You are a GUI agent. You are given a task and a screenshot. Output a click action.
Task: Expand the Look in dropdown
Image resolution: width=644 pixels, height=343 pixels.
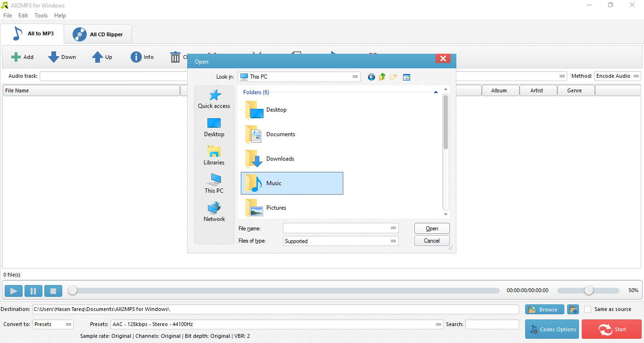tap(355, 77)
